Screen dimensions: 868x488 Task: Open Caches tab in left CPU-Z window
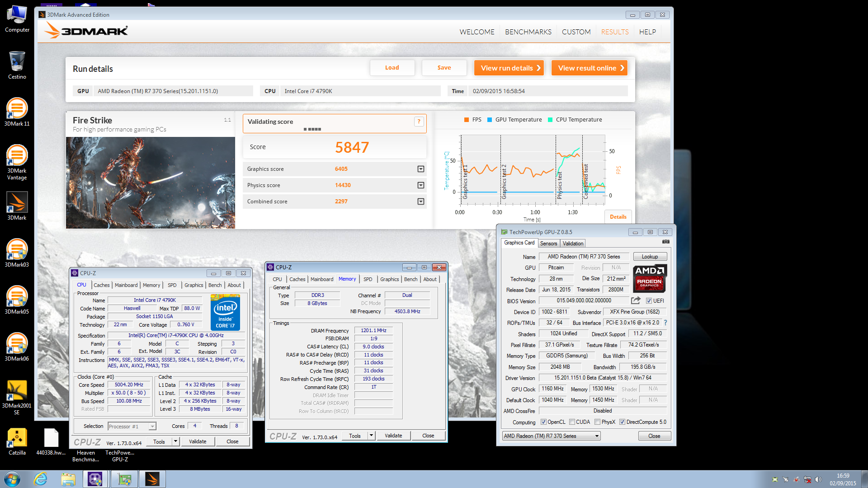click(102, 285)
